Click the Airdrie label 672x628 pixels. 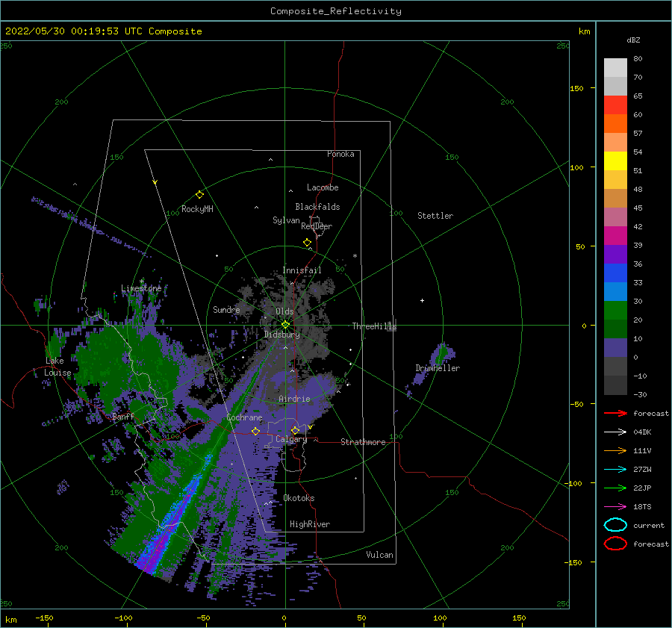(294, 399)
